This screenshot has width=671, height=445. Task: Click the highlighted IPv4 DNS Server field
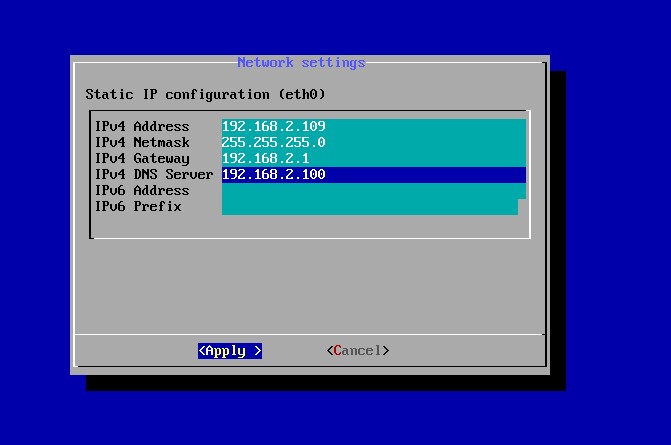tap(372, 175)
